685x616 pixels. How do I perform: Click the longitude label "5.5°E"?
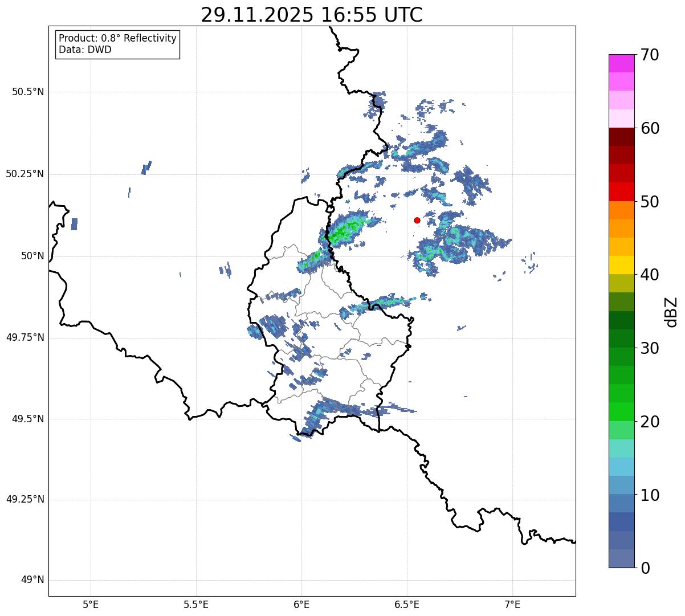[x=196, y=604]
